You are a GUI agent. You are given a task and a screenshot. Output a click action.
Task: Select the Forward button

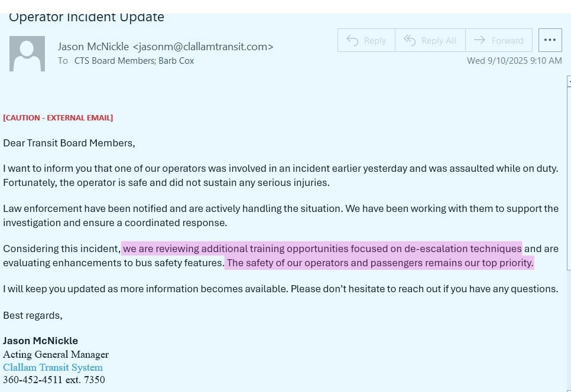[x=499, y=40]
